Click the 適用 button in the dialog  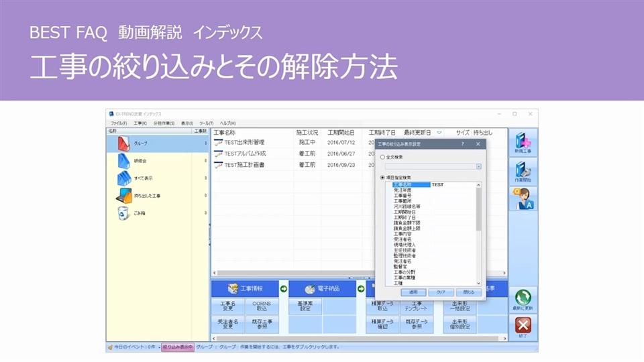tap(413, 292)
